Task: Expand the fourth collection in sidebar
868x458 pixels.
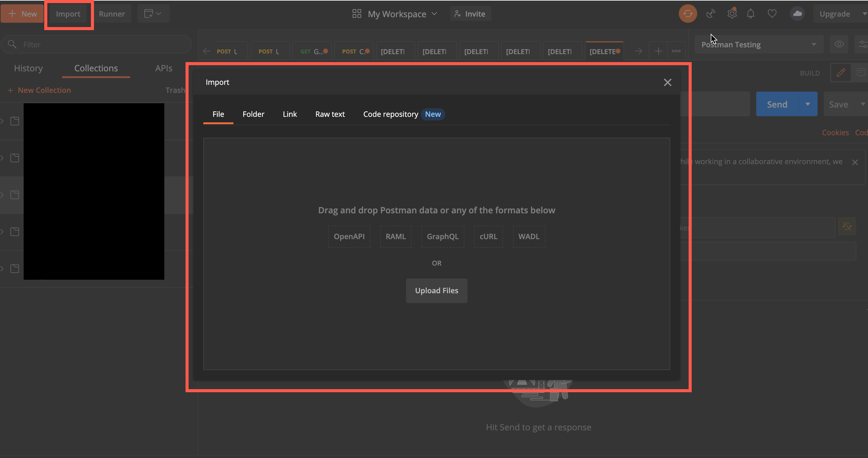Action: [x=2, y=232]
